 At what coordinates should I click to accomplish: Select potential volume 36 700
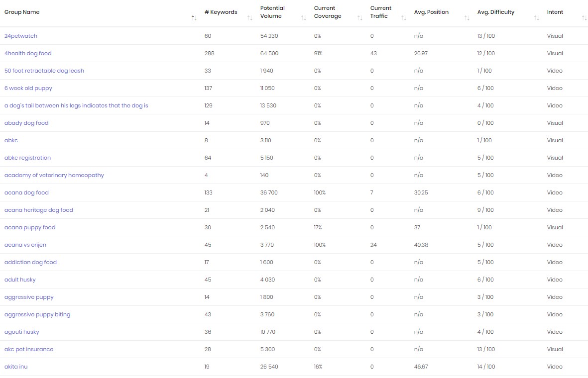(x=269, y=192)
